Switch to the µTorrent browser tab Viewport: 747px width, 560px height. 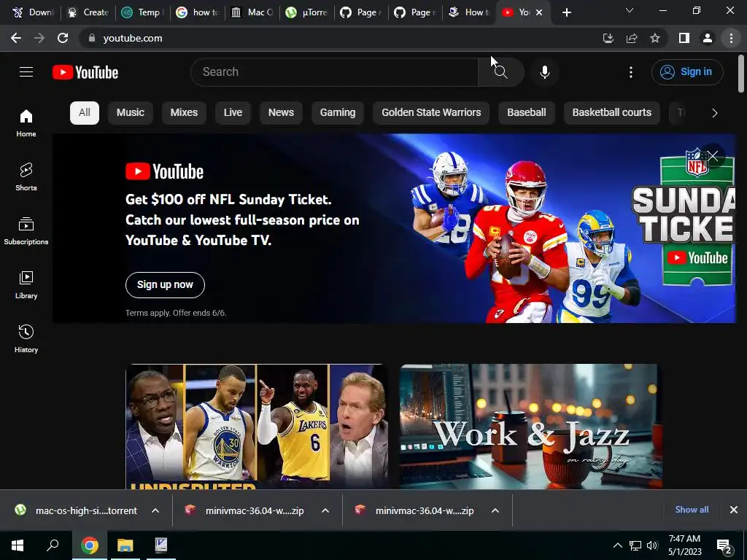(x=307, y=12)
